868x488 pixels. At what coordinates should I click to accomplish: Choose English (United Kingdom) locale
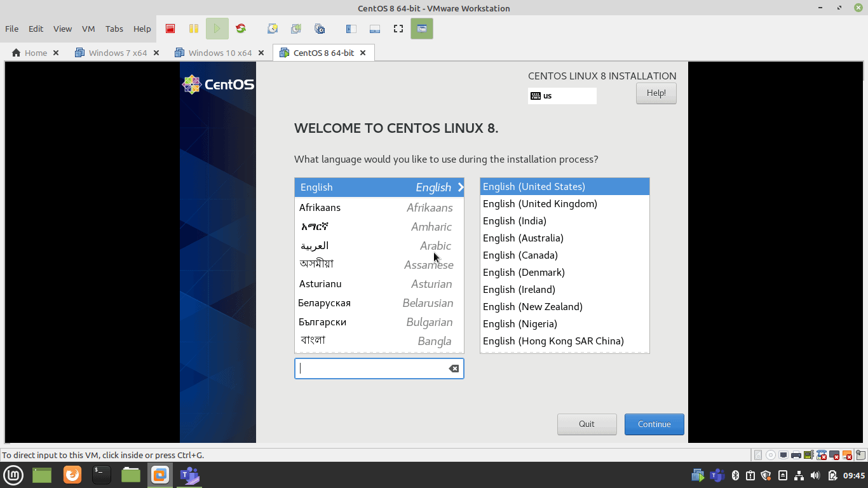pos(565,204)
